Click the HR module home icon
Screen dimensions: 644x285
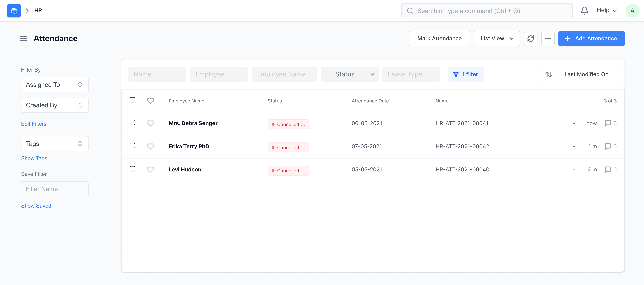point(14,11)
